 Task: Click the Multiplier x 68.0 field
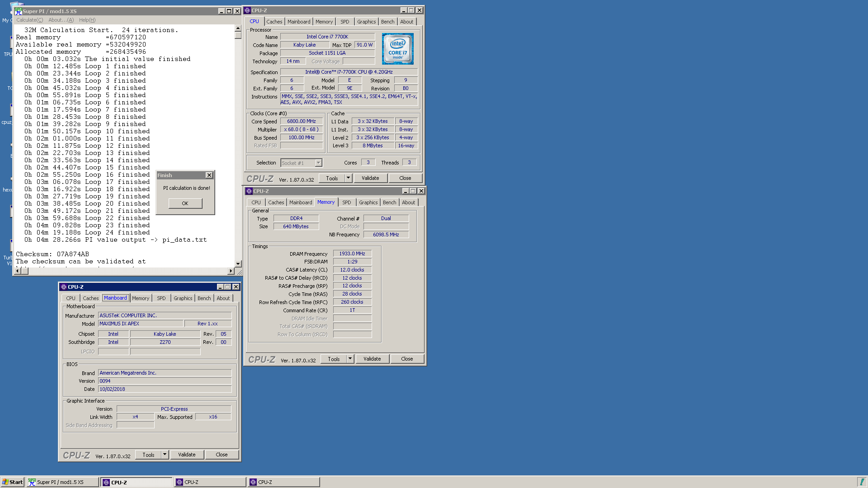click(302, 129)
